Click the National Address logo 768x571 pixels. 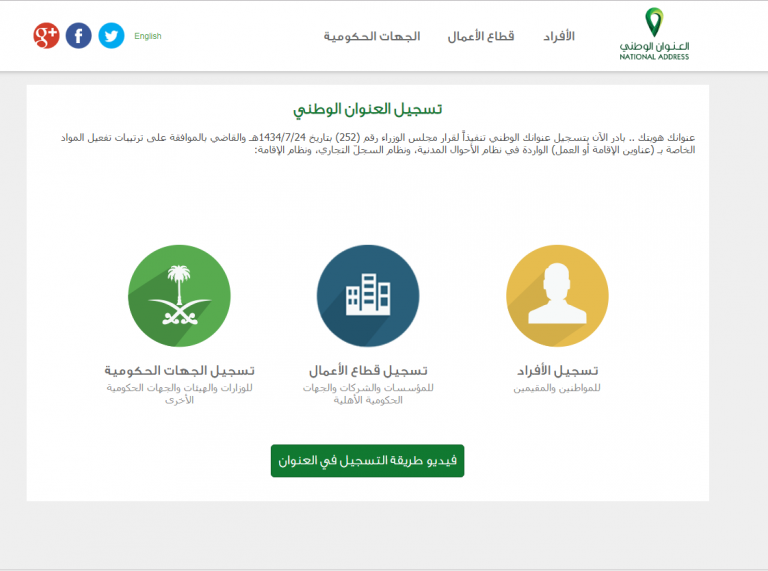pos(654,34)
